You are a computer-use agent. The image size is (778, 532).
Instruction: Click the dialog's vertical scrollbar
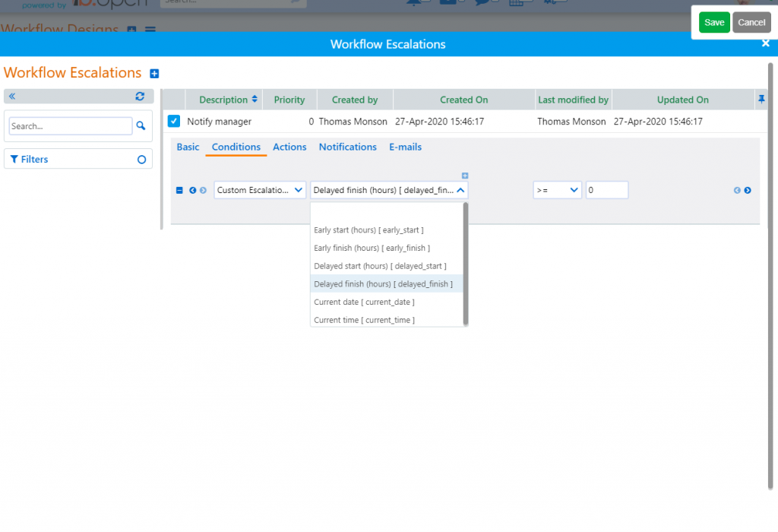tap(770, 276)
